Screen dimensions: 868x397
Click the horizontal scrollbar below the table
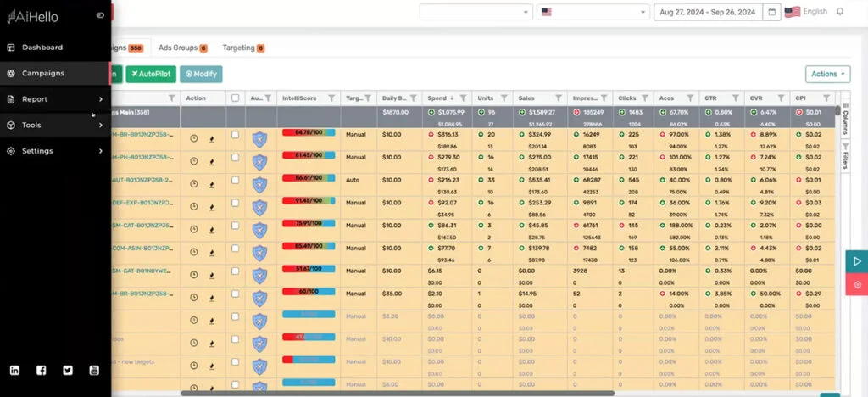398,393
